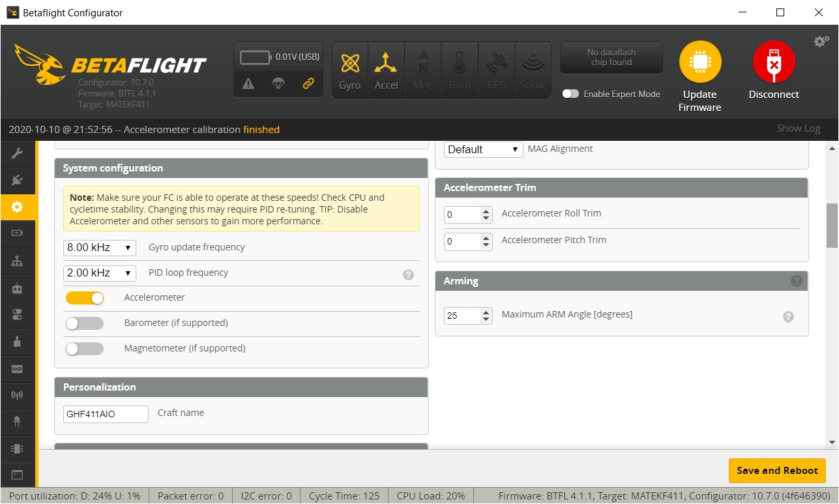Open the Modes tab with toggle icon

[x=18, y=315]
